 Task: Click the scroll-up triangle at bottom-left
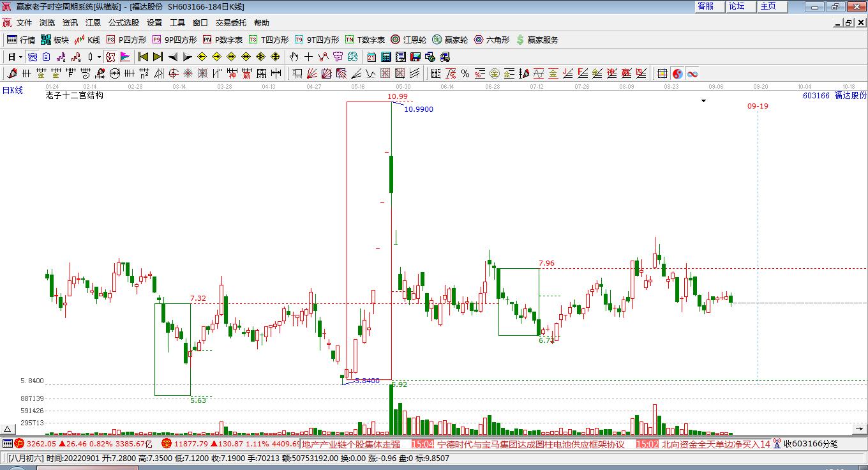8,429
